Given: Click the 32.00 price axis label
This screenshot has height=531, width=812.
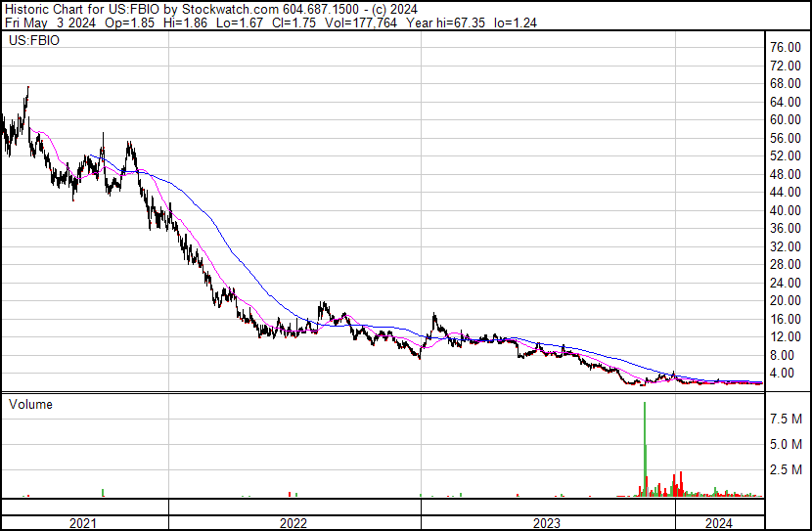Looking at the screenshot, I should [x=786, y=246].
